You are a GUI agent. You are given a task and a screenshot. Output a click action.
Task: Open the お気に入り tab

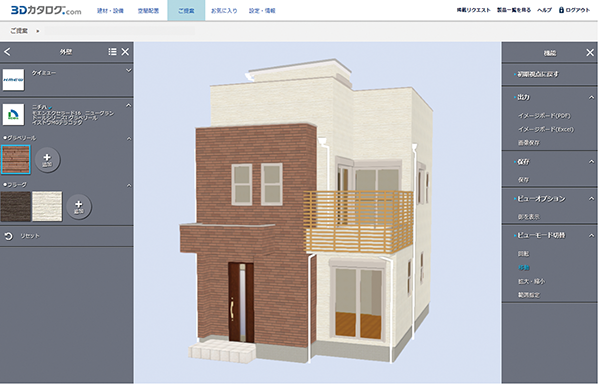[x=224, y=11]
